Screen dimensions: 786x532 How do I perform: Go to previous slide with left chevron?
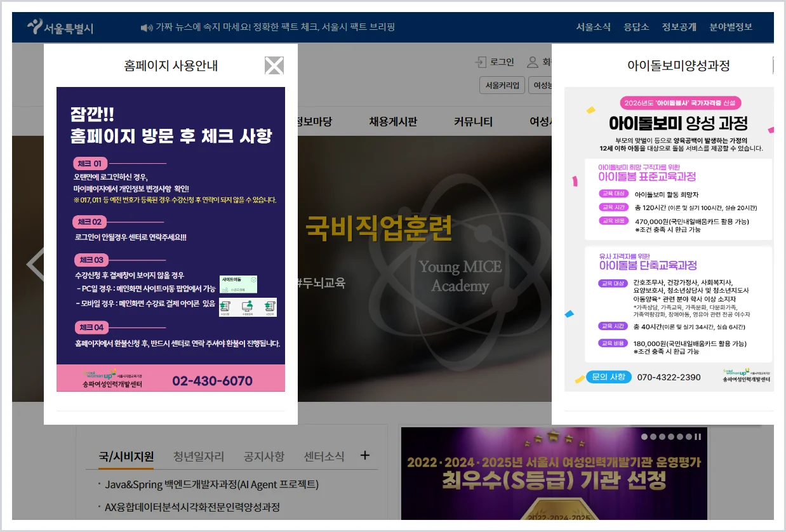coord(34,265)
